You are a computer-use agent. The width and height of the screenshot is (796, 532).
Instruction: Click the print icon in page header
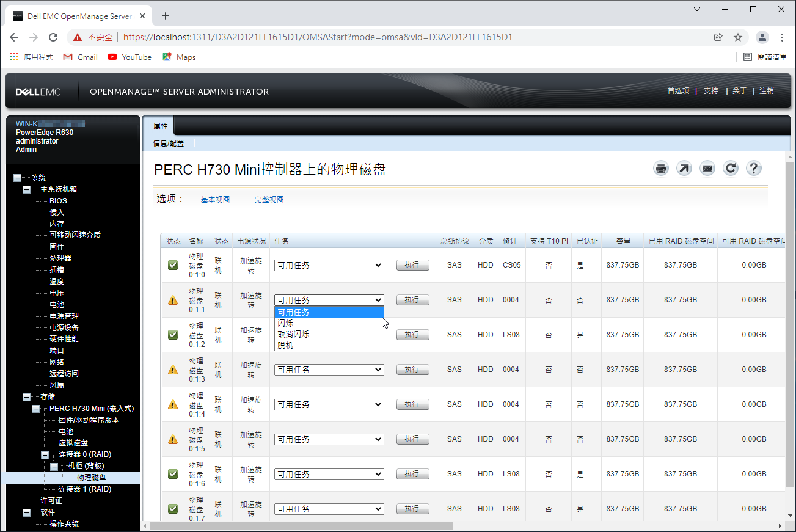[661, 169]
